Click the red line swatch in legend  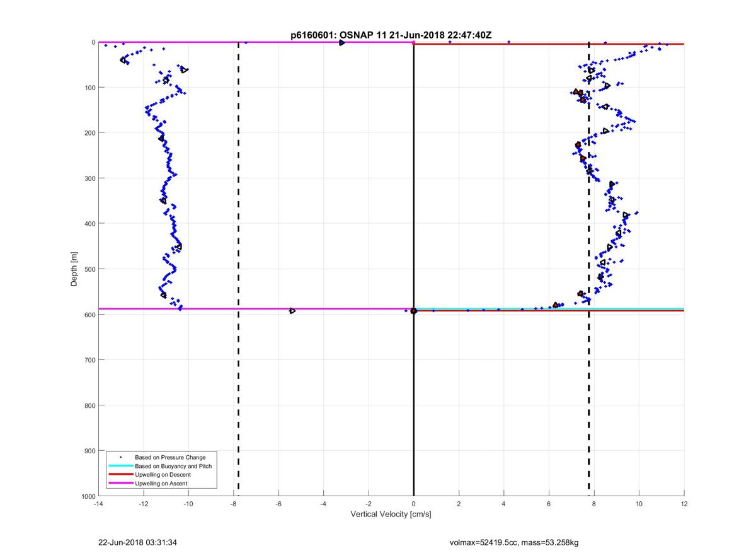point(120,475)
